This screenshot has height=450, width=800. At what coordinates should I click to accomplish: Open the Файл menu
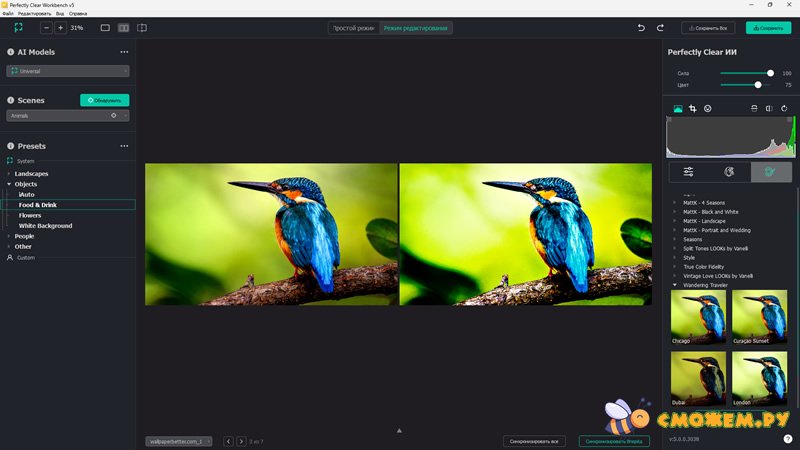9,13
